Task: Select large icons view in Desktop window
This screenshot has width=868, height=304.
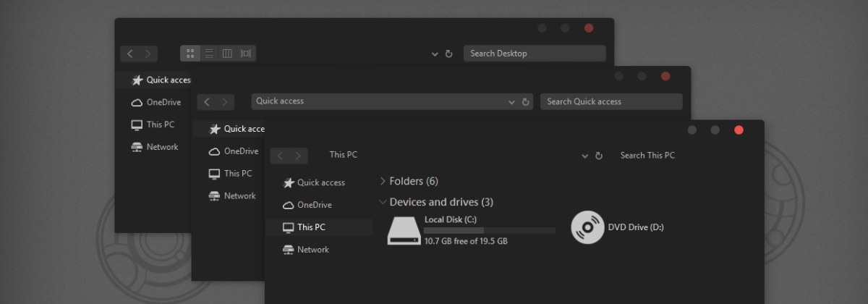Action: pyautogui.click(x=190, y=54)
